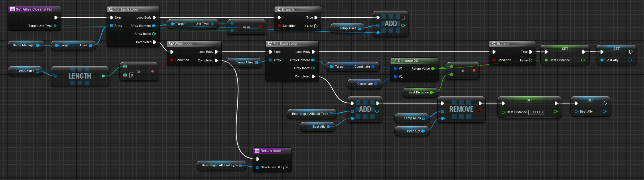
Task: Click the Target Unit Type output pin
Action: click(x=55, y=26)
